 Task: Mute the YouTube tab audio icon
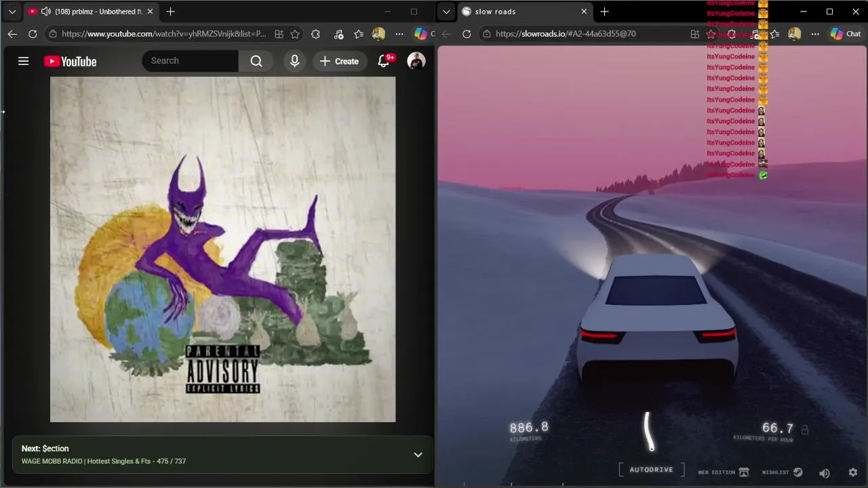coord(45,12)
